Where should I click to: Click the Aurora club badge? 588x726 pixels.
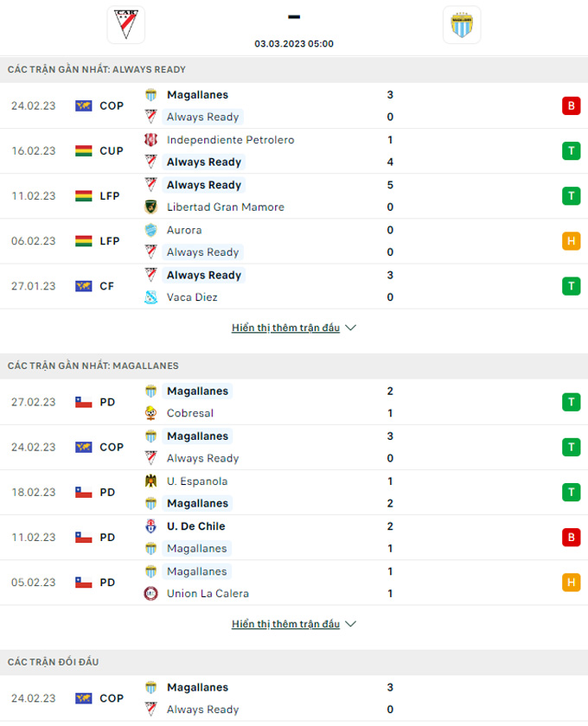tap(150, 230)
